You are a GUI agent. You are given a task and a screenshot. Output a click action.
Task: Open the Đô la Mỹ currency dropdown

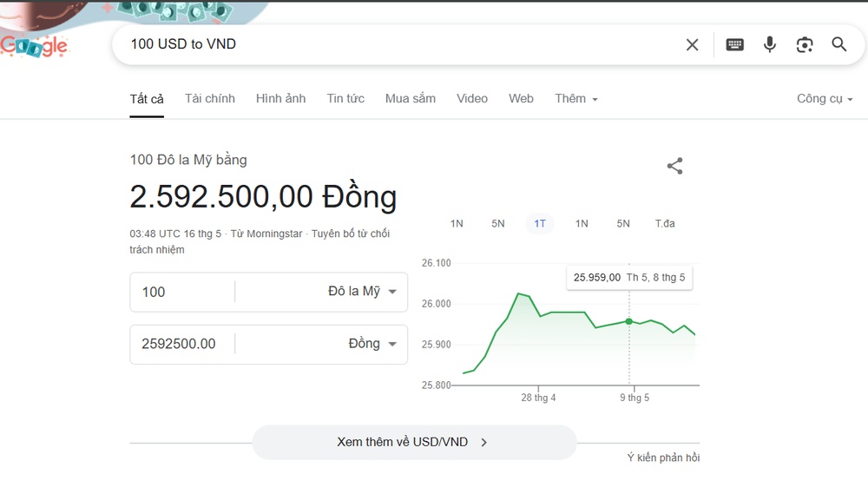pyautogui.click(x=362, y=291)
